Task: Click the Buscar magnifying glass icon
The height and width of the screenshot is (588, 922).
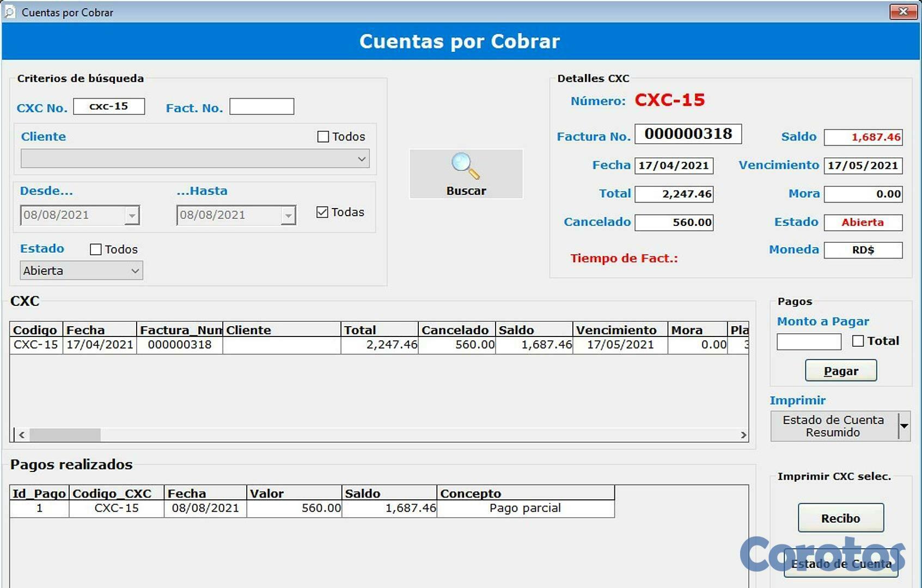Action: (465, 165)
